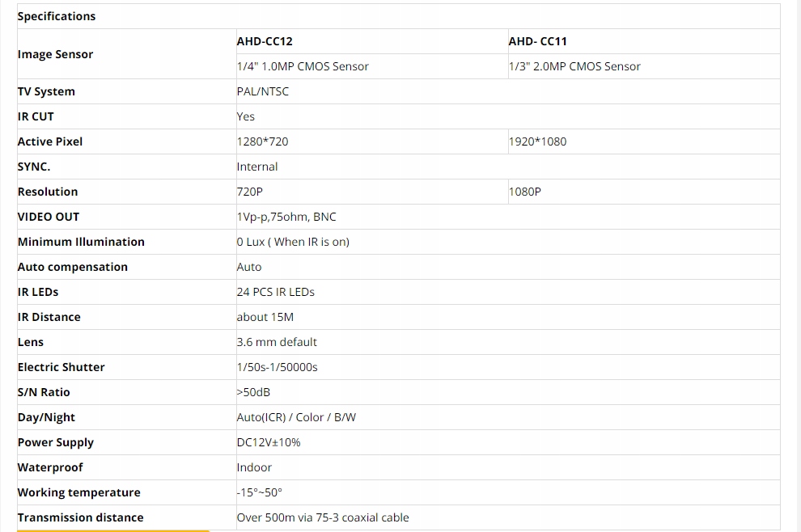Click the Specifications table heading

[x=57, y=16]
